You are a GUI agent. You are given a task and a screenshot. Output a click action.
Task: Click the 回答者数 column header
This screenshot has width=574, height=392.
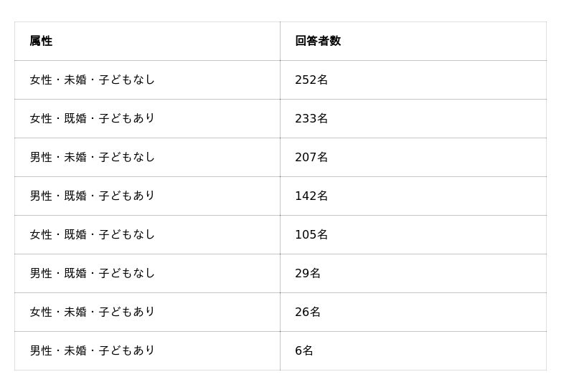pos(318,42)
